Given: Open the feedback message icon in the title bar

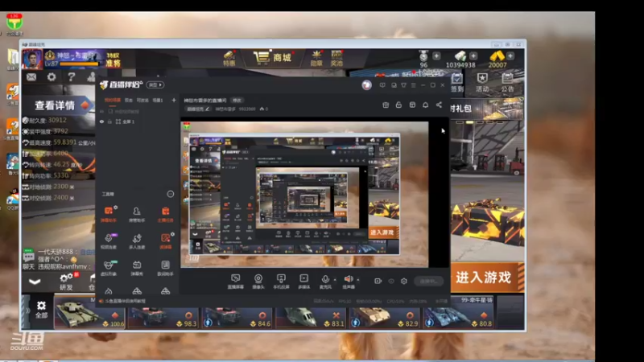Looking at the screenshot, I should (x=382, y=85).
